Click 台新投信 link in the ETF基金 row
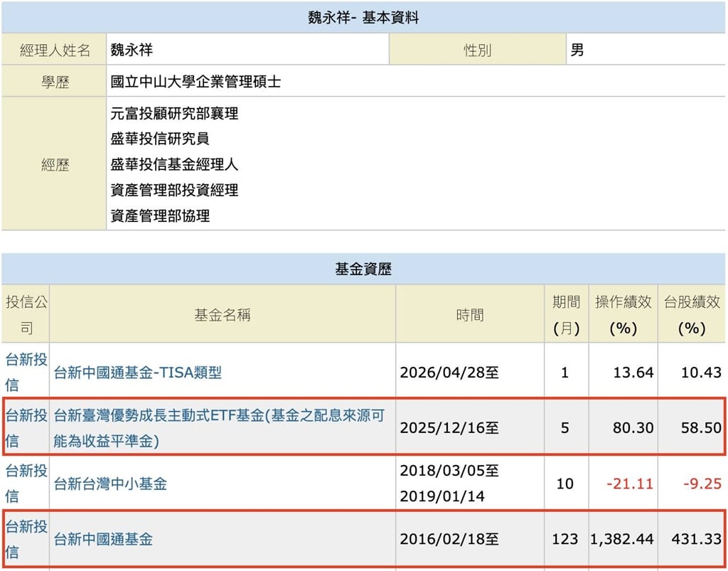Viewport: 728px width, 571px height. (26, 427)
